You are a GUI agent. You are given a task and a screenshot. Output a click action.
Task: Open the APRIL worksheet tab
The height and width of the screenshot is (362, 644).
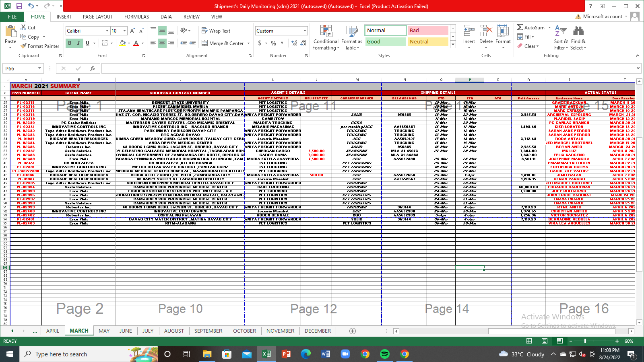[53, 331]
